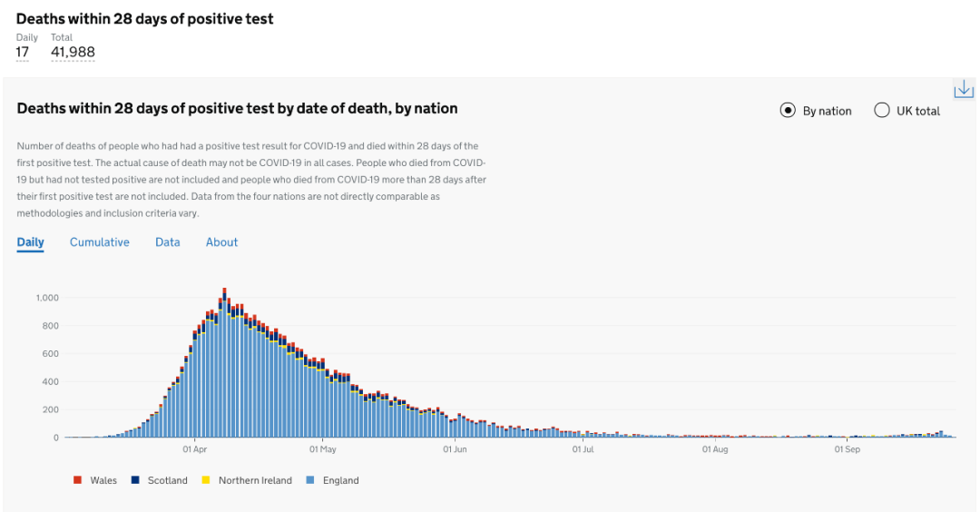Switch to the Cumulative tab

[x=100, y=242]
